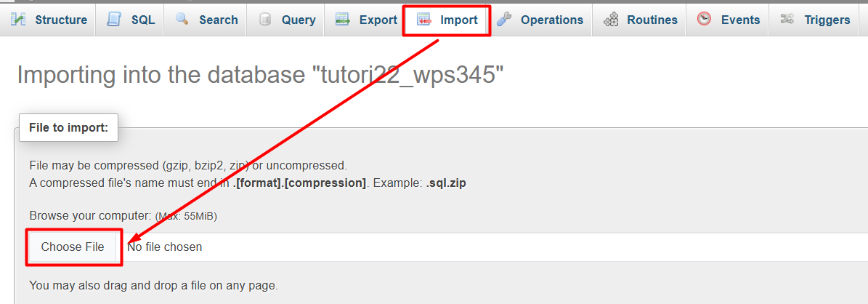Click the database import page heading
This screenshot has width=868, height=304.
click(x=261, y=75)
